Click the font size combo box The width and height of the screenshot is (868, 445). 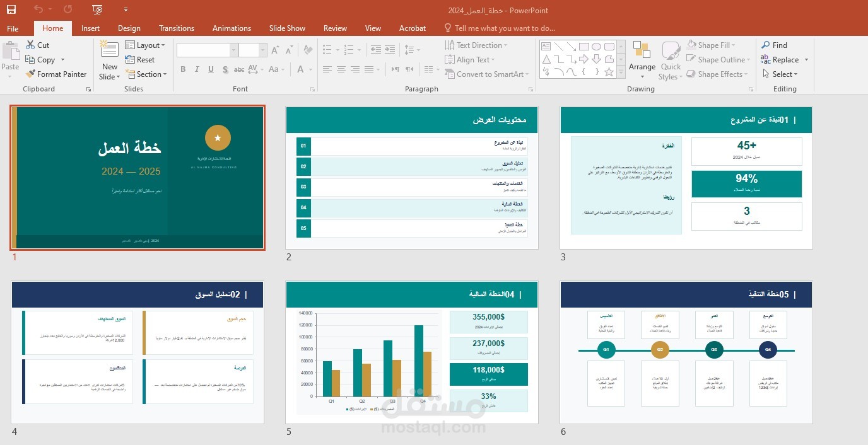tap(253, 50)
